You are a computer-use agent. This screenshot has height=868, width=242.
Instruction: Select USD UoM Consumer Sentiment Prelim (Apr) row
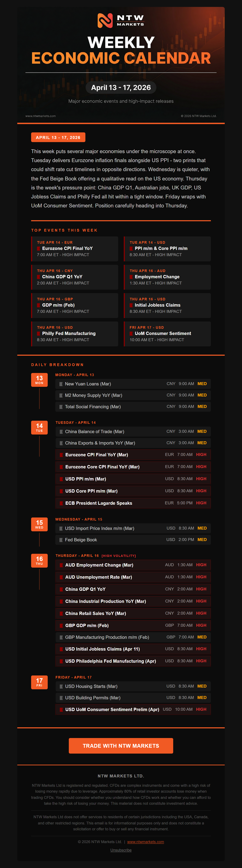coord(133,710)
